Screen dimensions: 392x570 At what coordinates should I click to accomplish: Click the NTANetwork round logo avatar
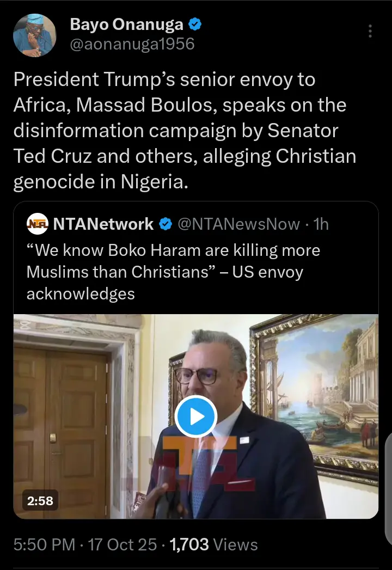[x=37, y=223]
